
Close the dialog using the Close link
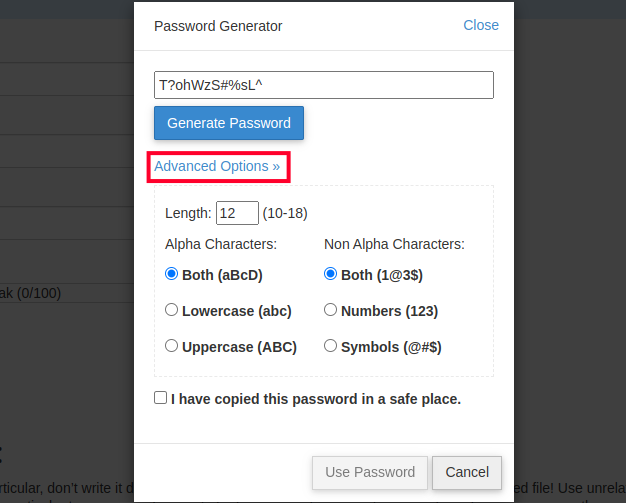pos(480,25)
